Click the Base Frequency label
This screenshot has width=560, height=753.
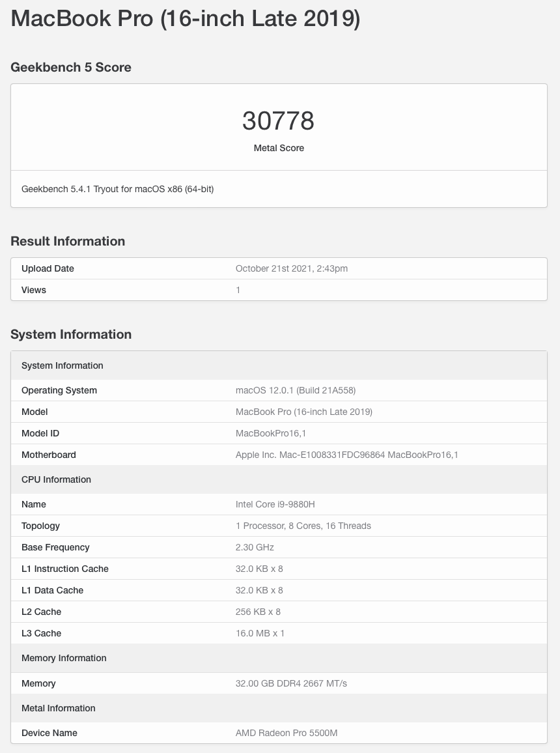(55, 547)
